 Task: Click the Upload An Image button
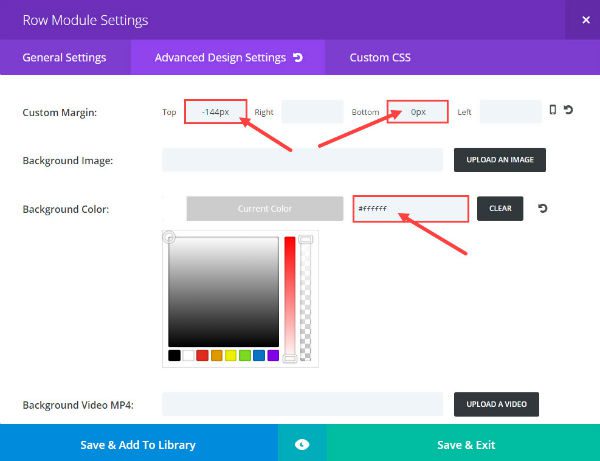(500, 160)
